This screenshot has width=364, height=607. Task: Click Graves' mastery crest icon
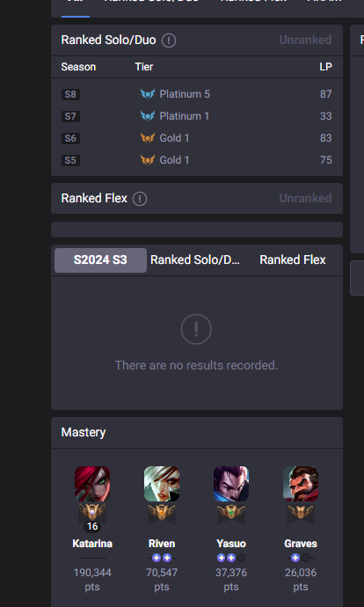coord(301,514)
